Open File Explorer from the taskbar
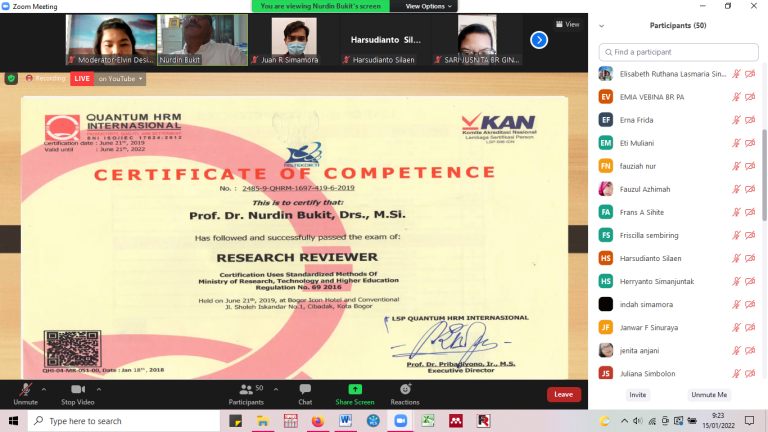The width and height of the screenshot is (768, 432). (x=263, y=421)
